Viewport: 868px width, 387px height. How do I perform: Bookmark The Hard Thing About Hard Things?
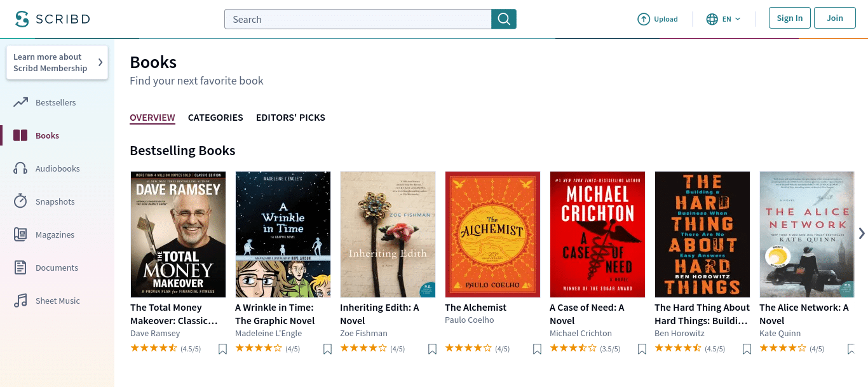coord(747,349)
